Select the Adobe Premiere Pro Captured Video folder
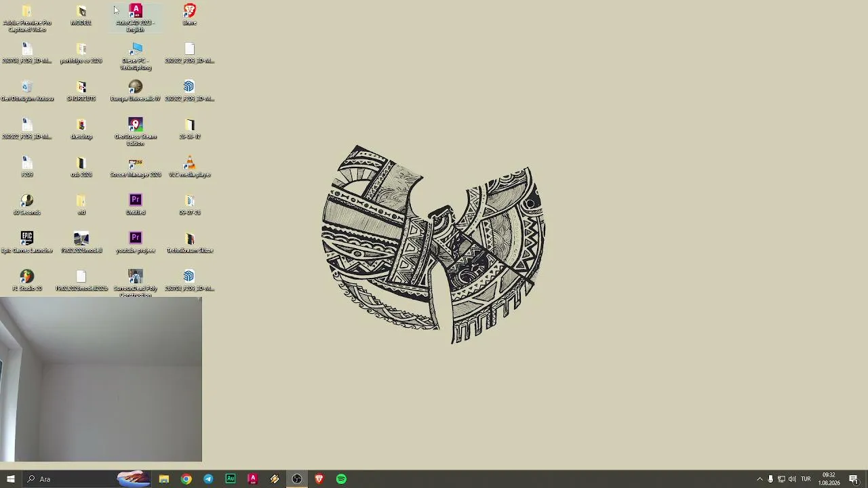 27,18
